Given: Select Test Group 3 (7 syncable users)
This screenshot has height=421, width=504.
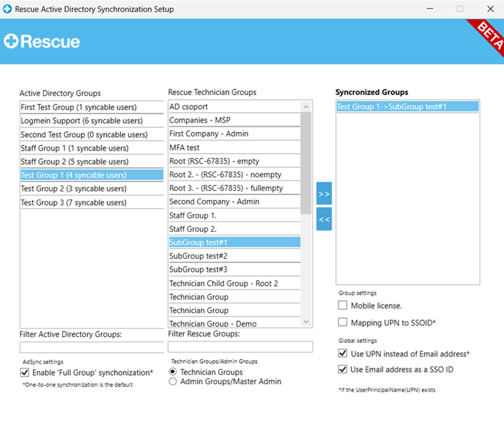Looking at the screenshot, I should 92,202.
